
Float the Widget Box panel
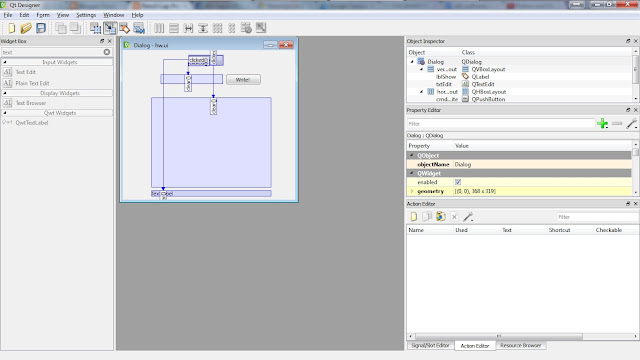[102, 41]
